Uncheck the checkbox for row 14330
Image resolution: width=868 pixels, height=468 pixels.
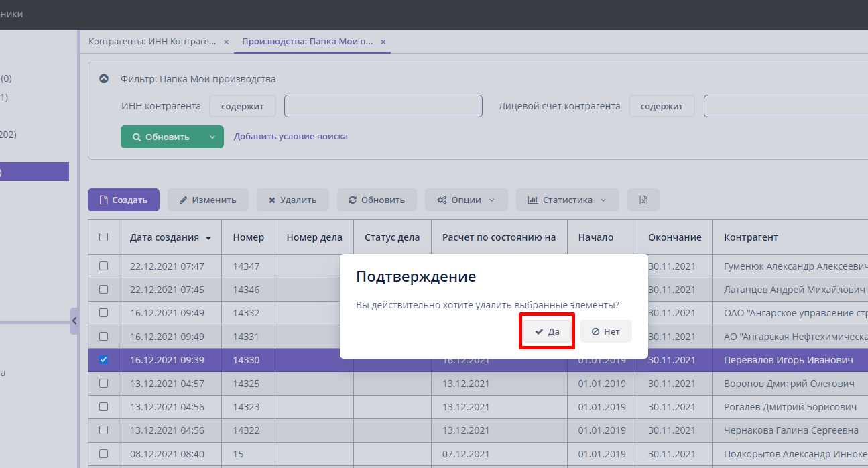[x=103, y=360]
